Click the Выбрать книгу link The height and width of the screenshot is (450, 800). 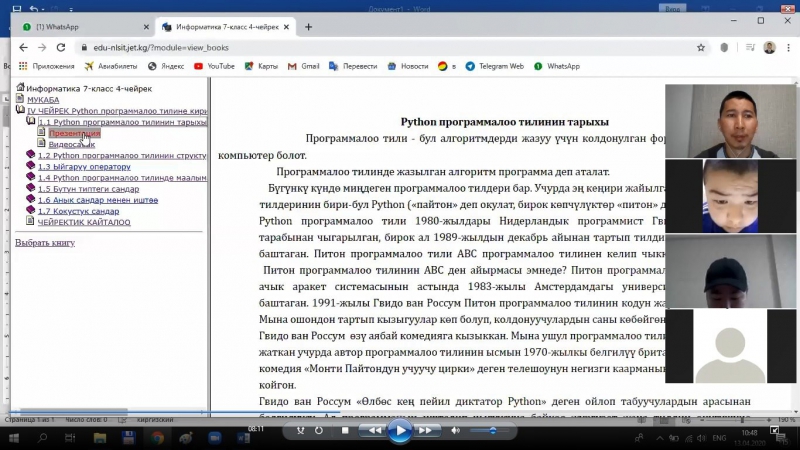pyautogui.click(x=44, y=243)
